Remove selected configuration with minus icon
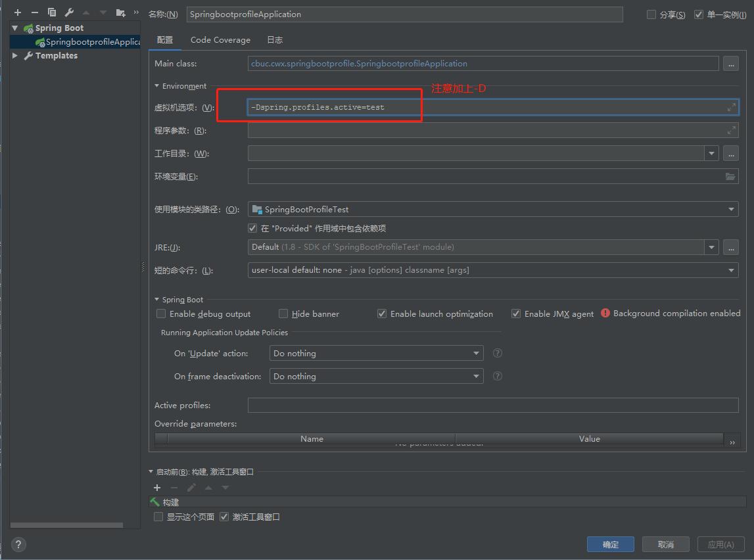Viewport: 754px width, 560px height. 35,12
